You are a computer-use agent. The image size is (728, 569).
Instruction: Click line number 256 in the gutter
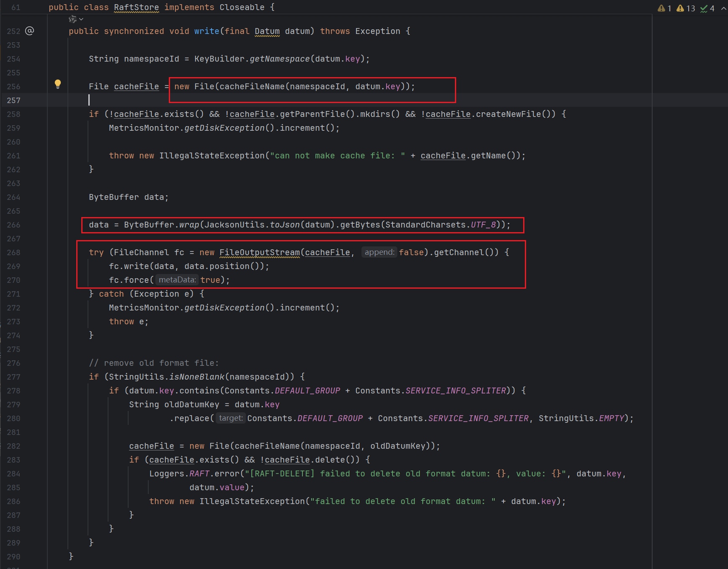tap(13, 87)
